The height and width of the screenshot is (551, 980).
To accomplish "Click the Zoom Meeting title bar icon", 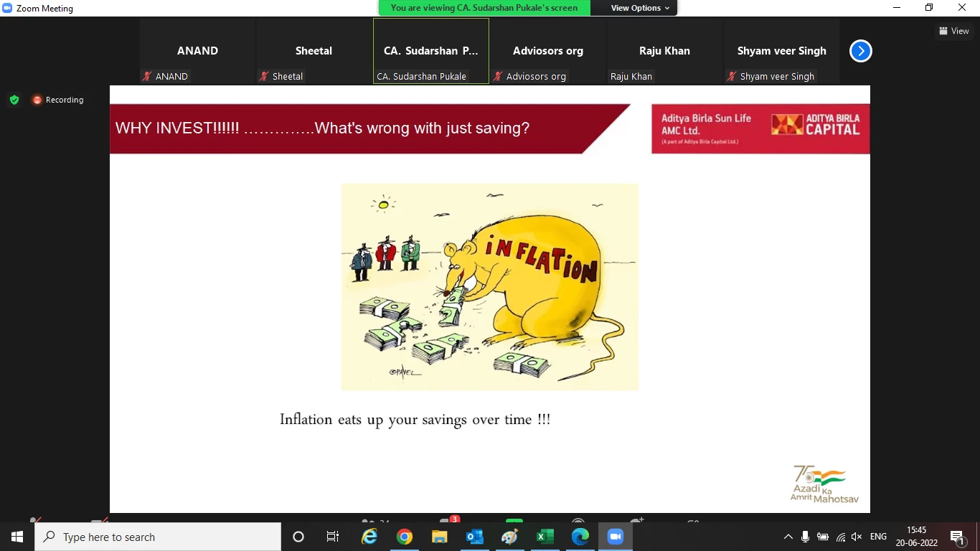I will [x=7, y=8].
